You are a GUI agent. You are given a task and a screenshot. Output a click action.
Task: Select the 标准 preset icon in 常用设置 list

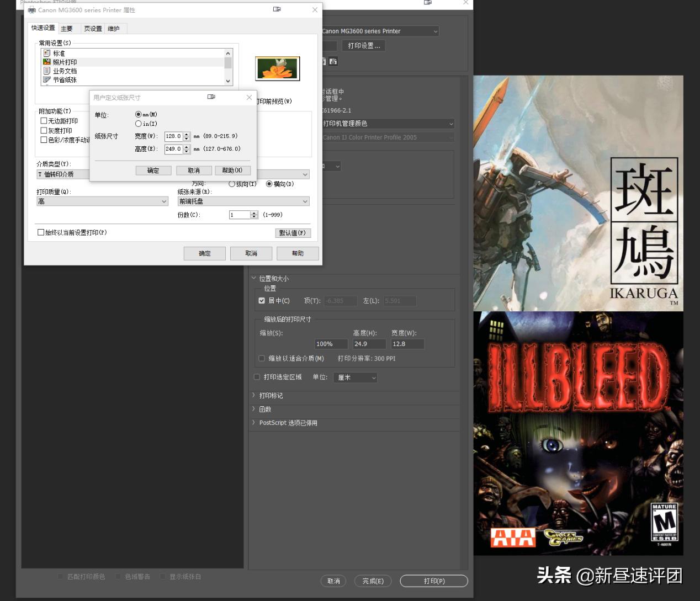[x=47, y=52]
